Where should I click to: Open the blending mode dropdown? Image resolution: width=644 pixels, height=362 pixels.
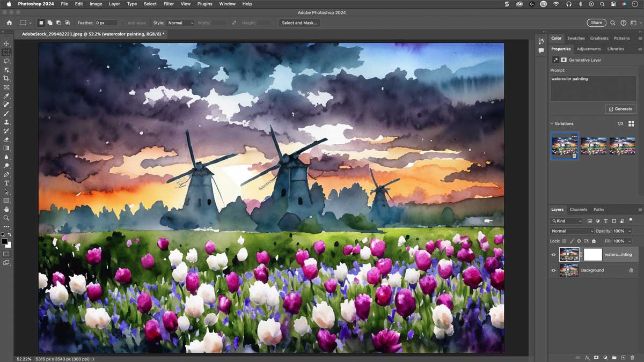(x=571, y=231)
